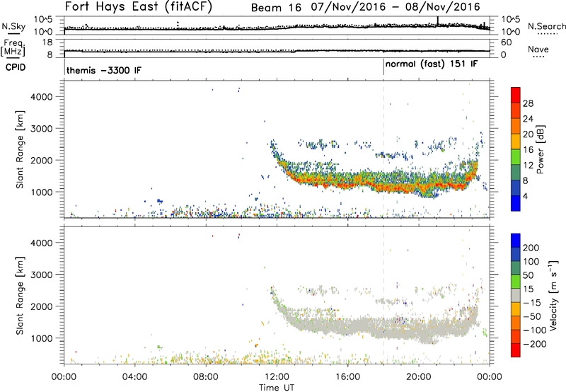566x392 pixels.
Task: Select the "themis -3300 IF" CPID text
Action: (104, 70)
